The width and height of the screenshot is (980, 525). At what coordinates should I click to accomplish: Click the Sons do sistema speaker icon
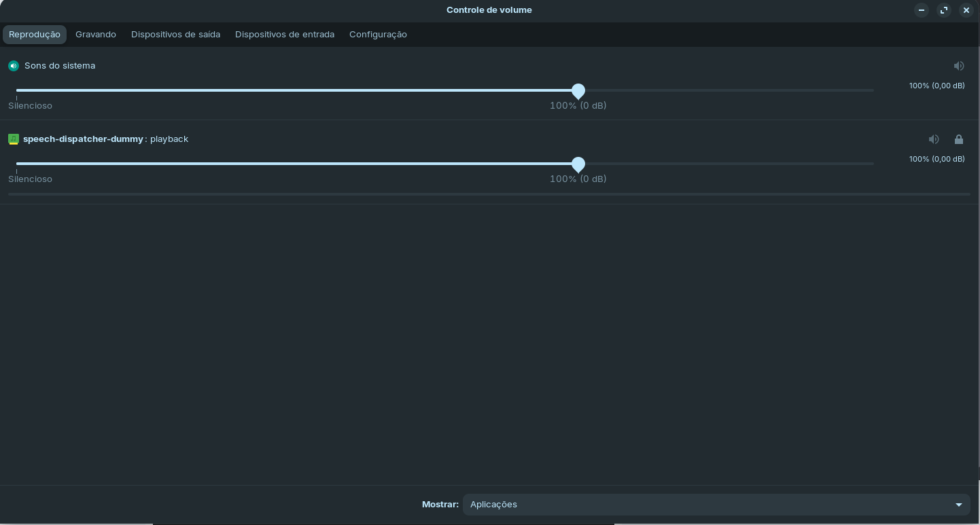point(14,66)
